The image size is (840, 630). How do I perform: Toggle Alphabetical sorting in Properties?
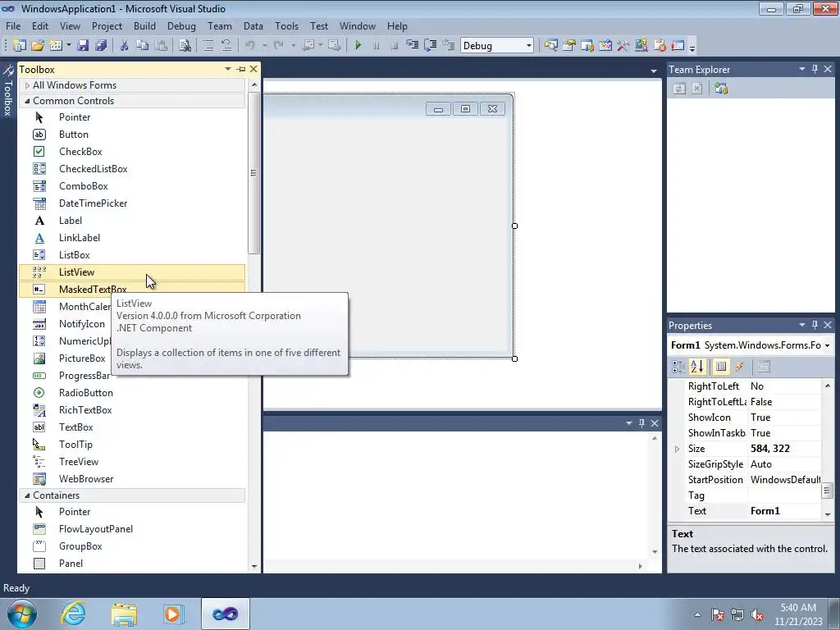click(697, 367)
